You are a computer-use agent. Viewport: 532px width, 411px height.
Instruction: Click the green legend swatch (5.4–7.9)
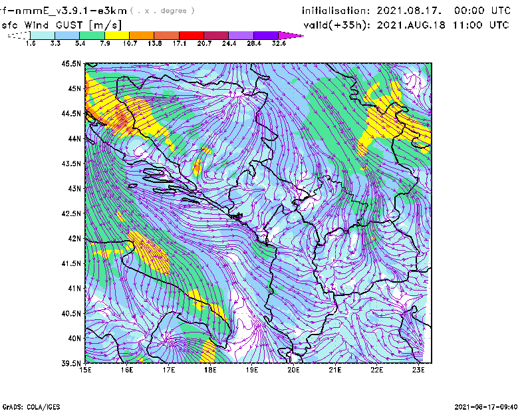pyautogui.click(x=92, y=35)
